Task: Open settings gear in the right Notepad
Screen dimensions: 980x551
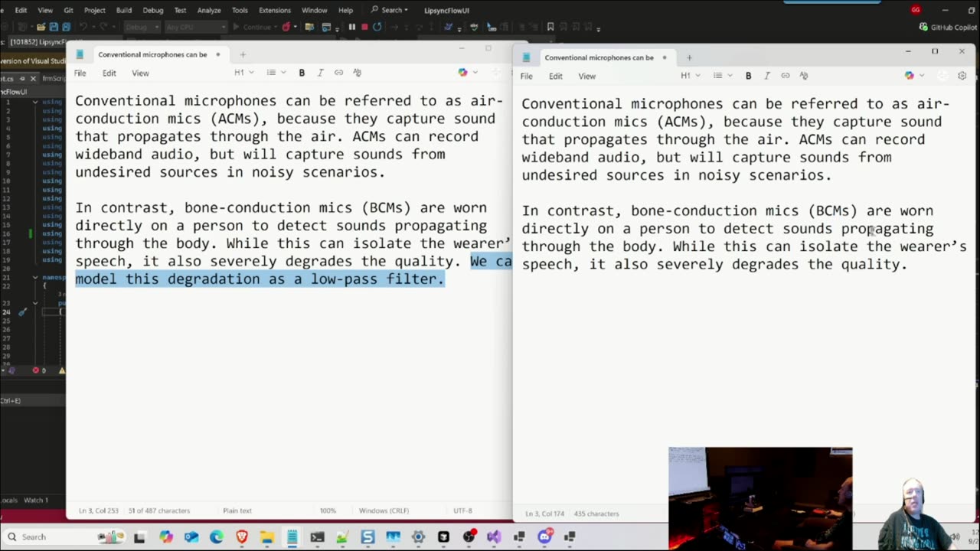Action: point(962,76)
